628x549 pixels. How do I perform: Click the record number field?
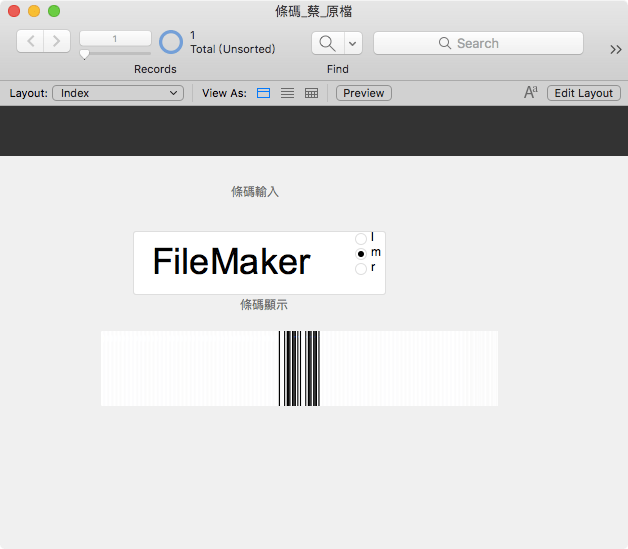pos(115,39)
